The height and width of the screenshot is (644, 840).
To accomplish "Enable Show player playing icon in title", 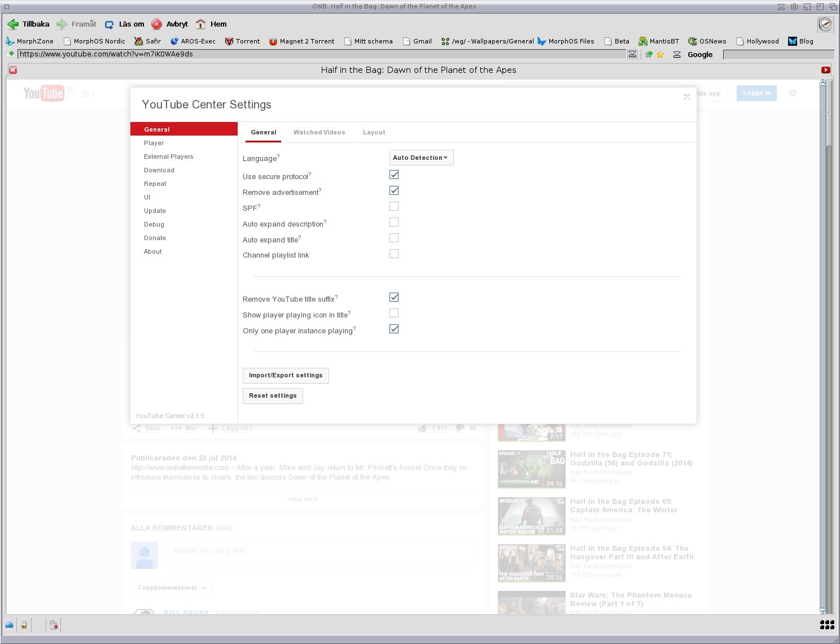I will [x=394, y=313].
